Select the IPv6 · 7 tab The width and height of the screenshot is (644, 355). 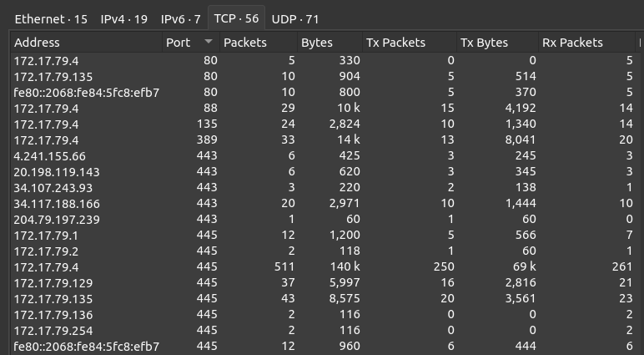(181, 18)
